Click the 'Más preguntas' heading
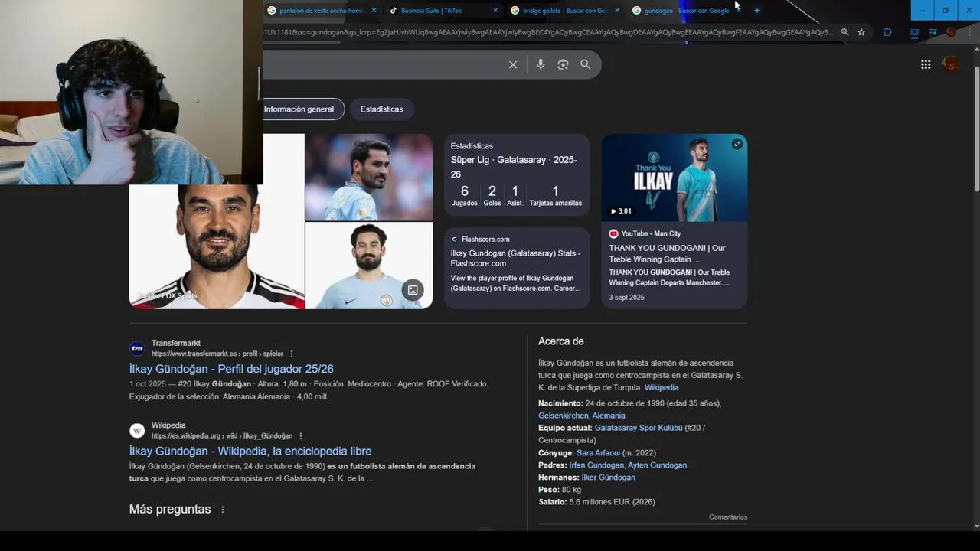This screenshot has width=980, height=551. (x=170, y=510)
